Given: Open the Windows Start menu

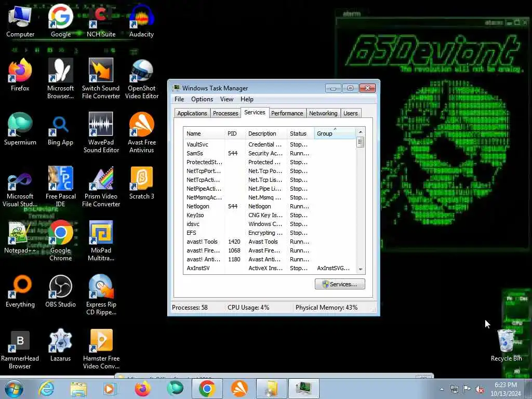Looking at the screenshot, I should click(14, 389).
